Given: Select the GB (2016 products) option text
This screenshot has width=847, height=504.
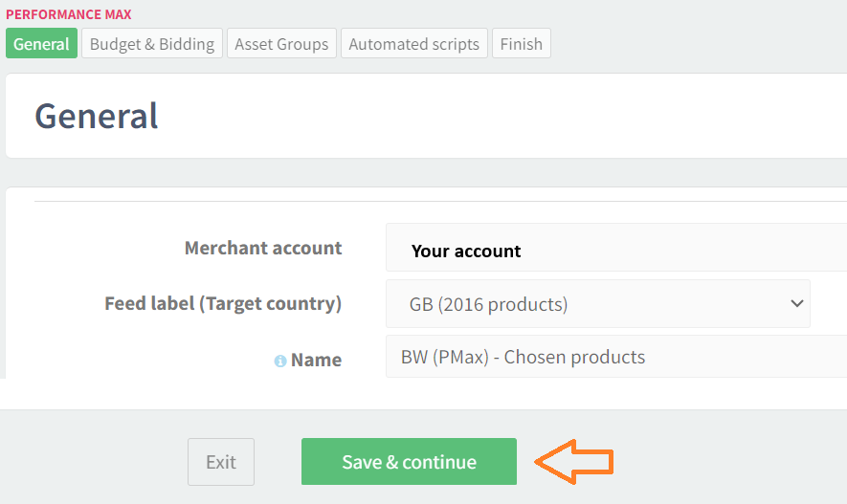Looking at the screenshot, I should pyautogui.click(x=488, y=304).
